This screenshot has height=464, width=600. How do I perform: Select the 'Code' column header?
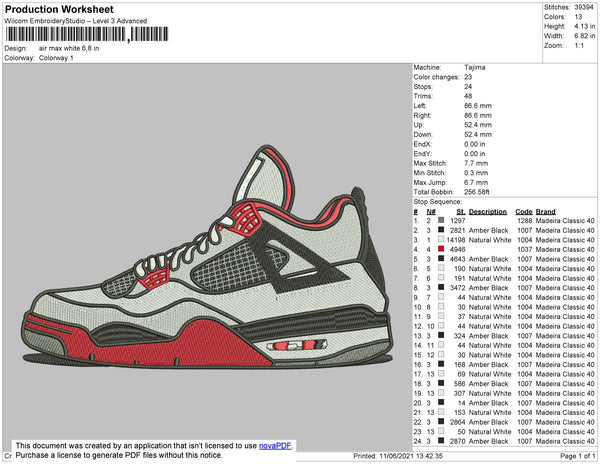coord(524,212)
